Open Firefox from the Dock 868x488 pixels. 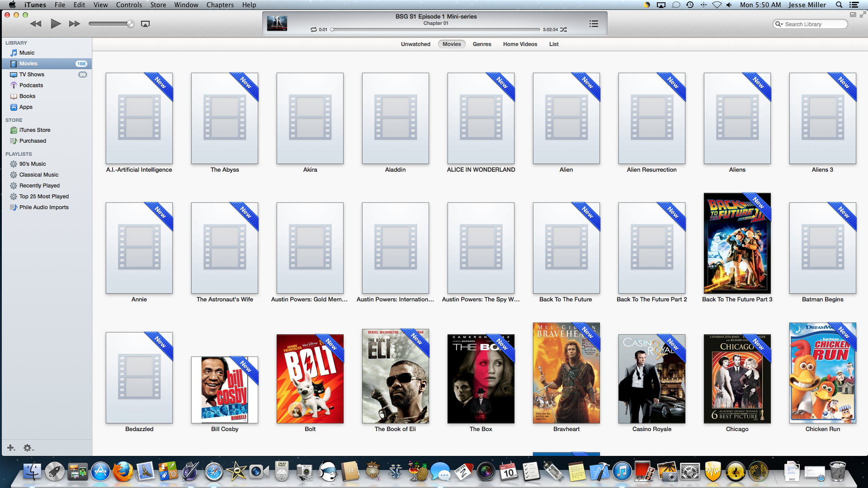coord(123,472)
